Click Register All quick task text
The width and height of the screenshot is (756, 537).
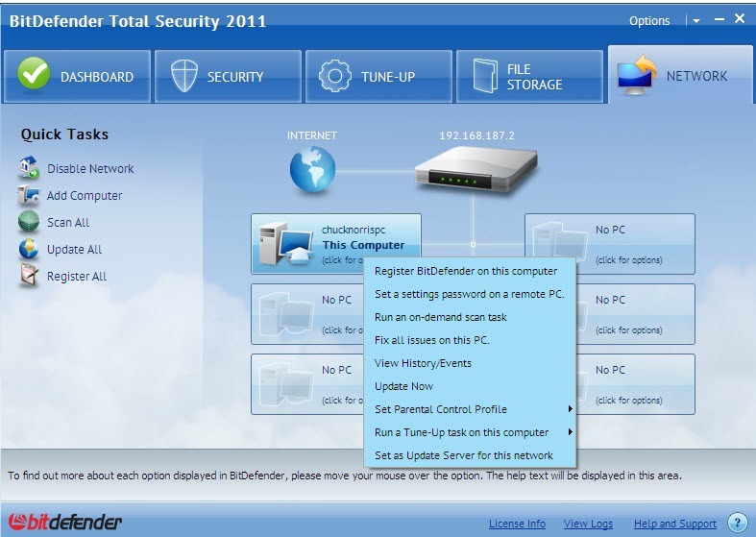tap(77, 277)
